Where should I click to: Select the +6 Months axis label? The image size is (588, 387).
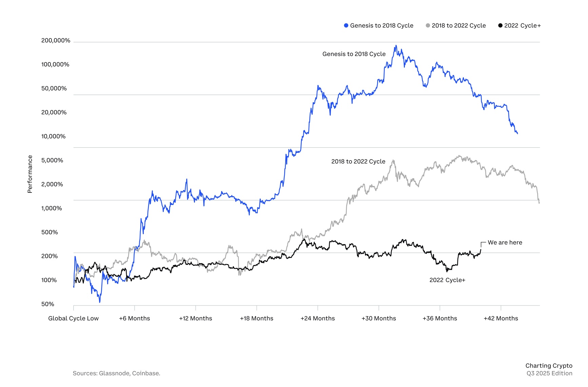(135, 318)
